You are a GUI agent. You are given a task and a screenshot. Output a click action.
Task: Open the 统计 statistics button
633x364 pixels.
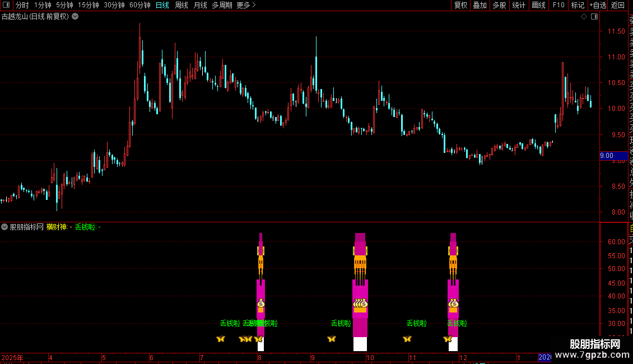pos(519,5)
